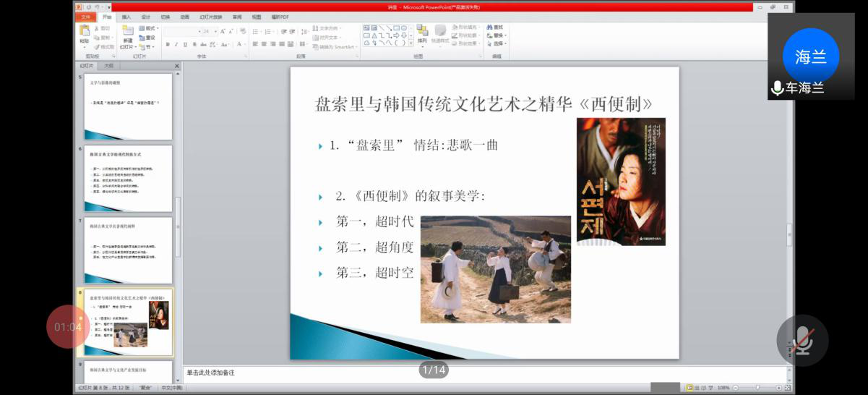Toggle bold text formatting
The width and height of the screenshot is (868, 395).
click(168, 44)
